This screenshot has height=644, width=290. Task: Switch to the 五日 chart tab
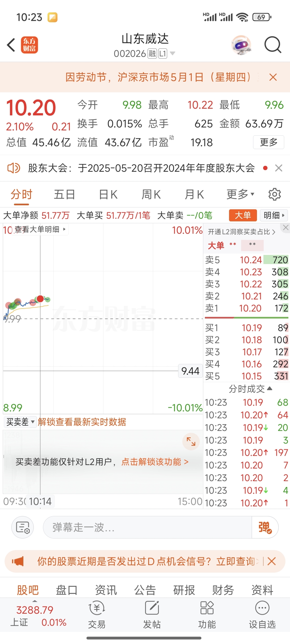pos(64,194)
